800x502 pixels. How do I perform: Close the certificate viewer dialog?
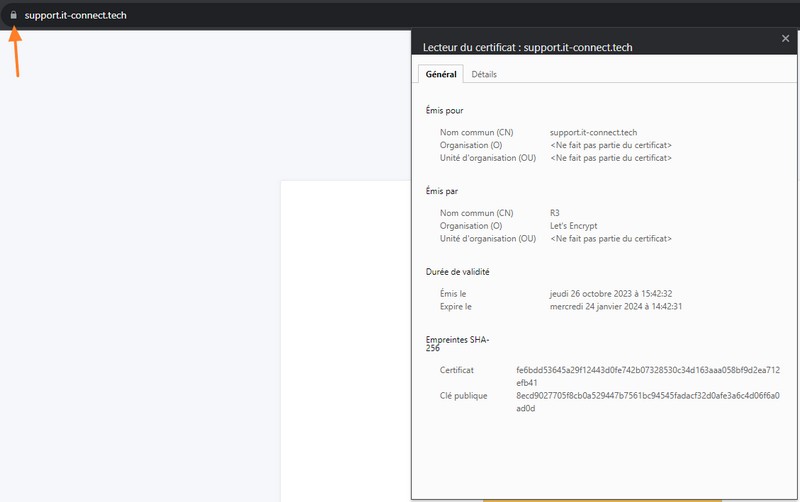point(785,38)
